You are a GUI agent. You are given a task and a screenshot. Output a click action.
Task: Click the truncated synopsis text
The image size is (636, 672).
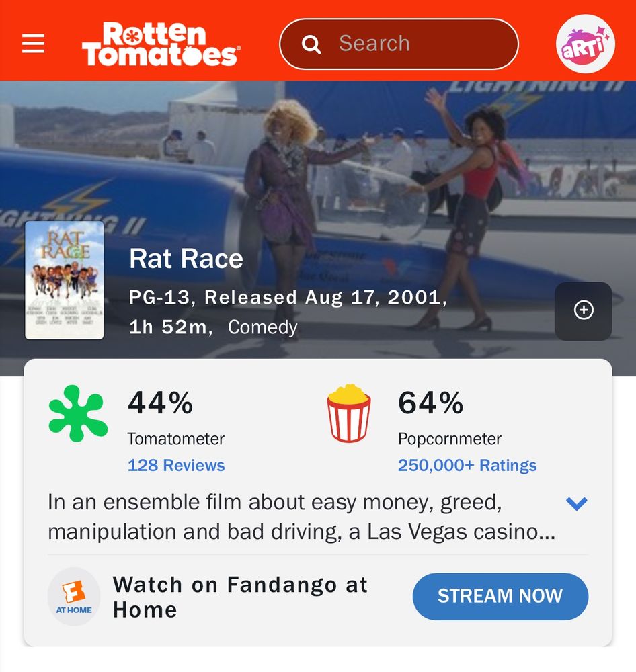click(x=302, y=517)
